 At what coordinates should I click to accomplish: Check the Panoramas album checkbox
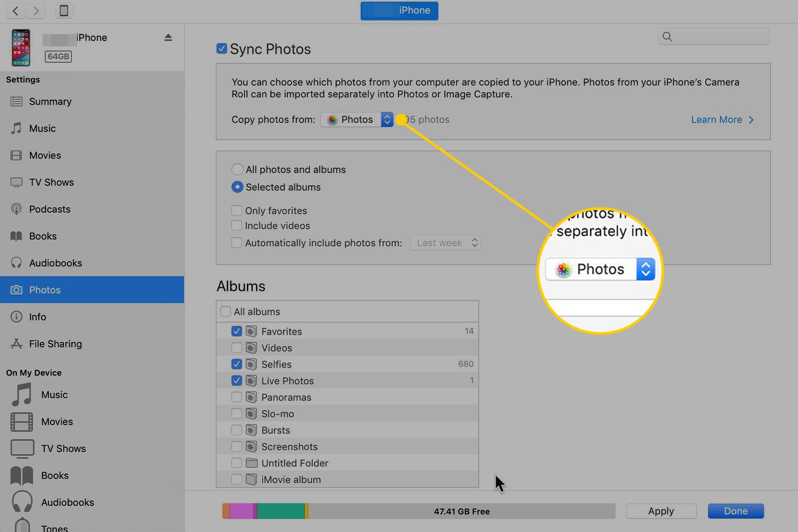pyautogui.click(x=237, y=397)
